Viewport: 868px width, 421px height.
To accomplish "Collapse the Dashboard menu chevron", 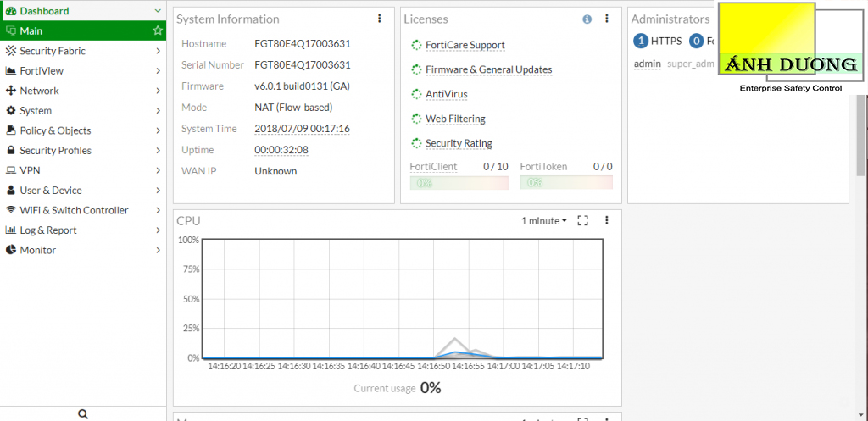I will (158, 11).
